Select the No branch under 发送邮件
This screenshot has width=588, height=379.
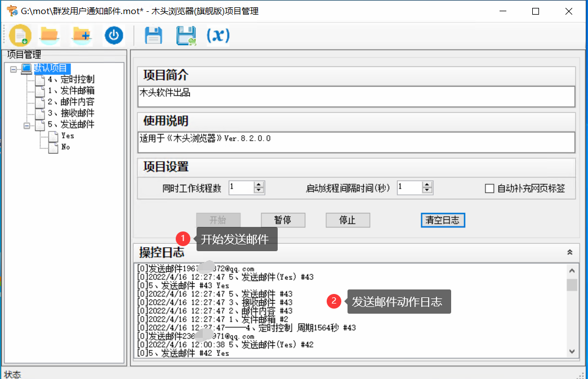[x=65, y=147]
